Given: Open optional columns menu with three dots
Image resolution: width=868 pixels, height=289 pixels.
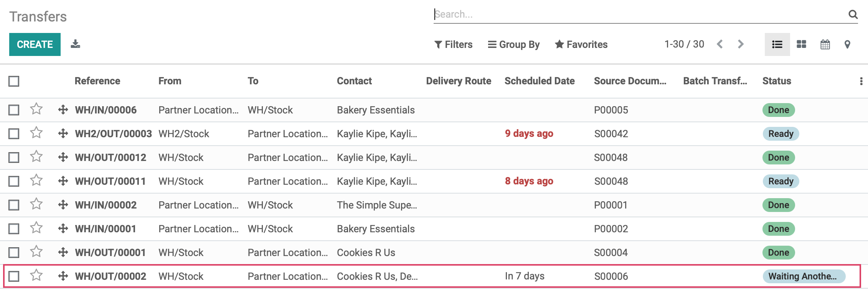Looking at the screenshot, I should pyautogui.click(x=861, y=81).
